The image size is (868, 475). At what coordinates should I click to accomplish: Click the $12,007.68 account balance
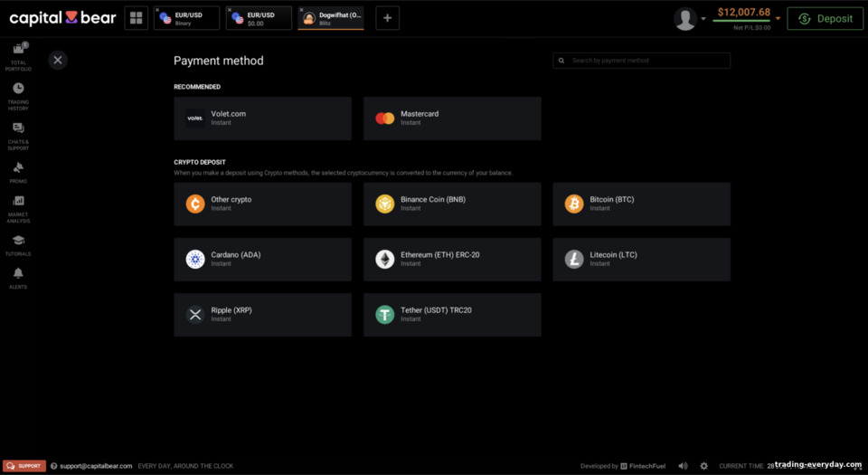(x=744, y=12)
